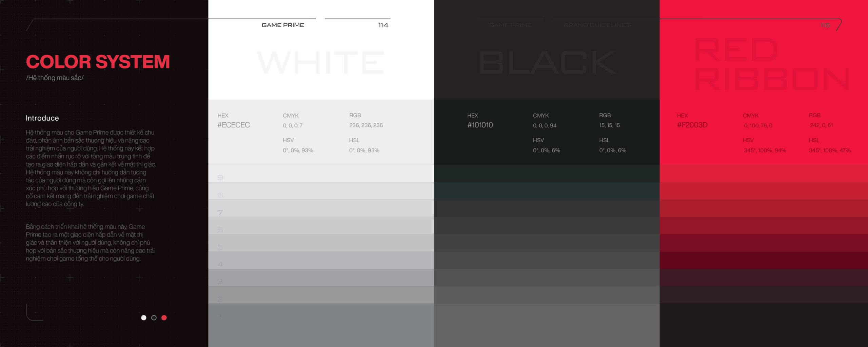The height and width of the screenshot is (347, 868).
Task: Click the faint BRAND GUIDELINES header
Action: click(x=597, y=25)
